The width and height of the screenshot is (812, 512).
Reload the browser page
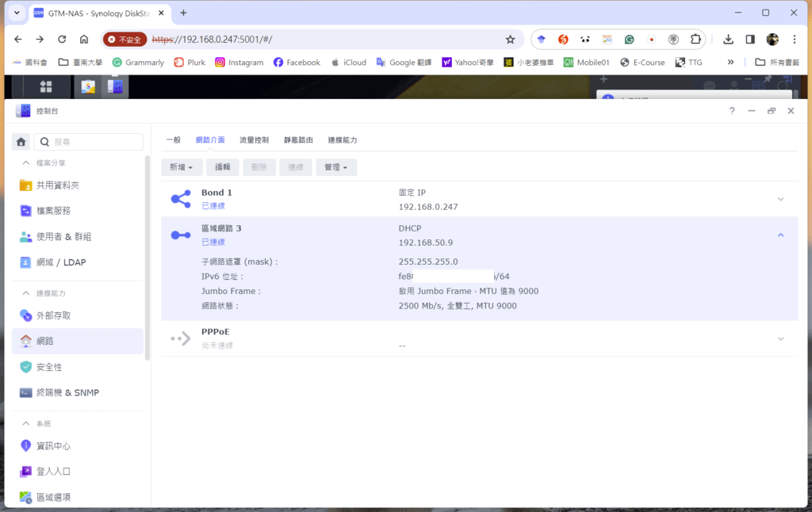pyautogui.click(x=62, y=40)
